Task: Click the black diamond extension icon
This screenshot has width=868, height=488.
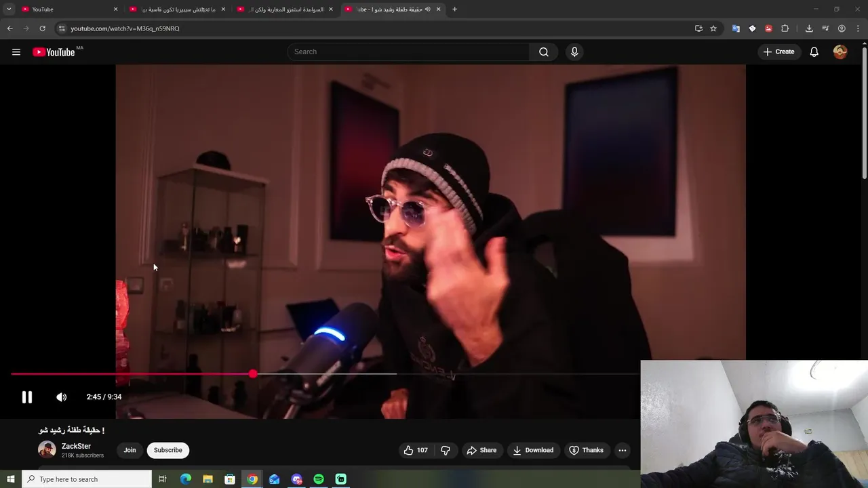Action: click(x=752, y=28)
